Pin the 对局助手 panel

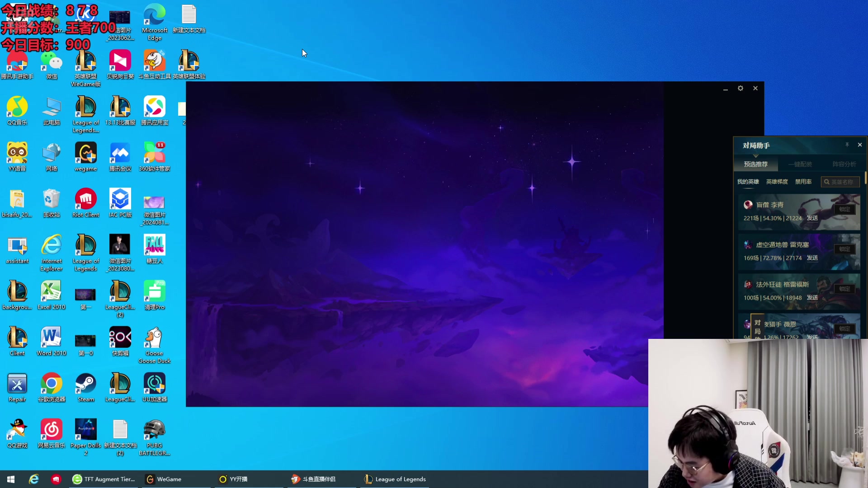coord(847,145)
